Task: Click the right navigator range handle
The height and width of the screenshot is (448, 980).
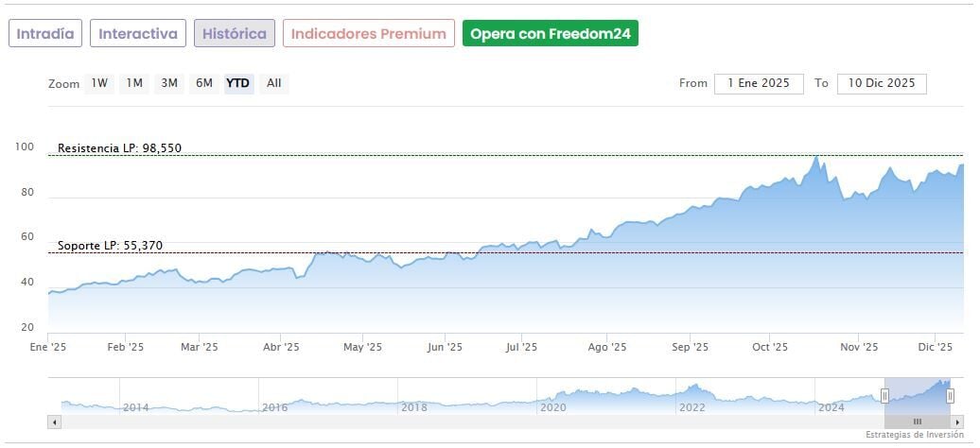Action: (x=950, y=396)
